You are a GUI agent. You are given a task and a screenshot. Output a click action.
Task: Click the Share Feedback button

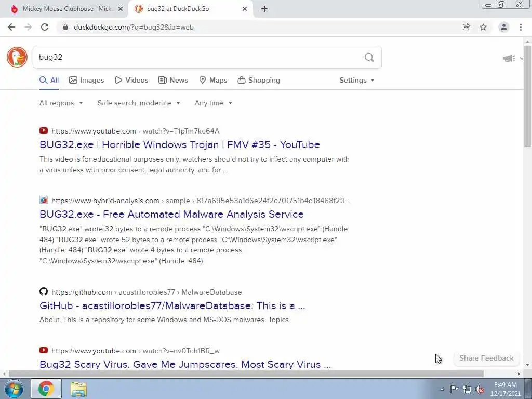pos(486,358)
